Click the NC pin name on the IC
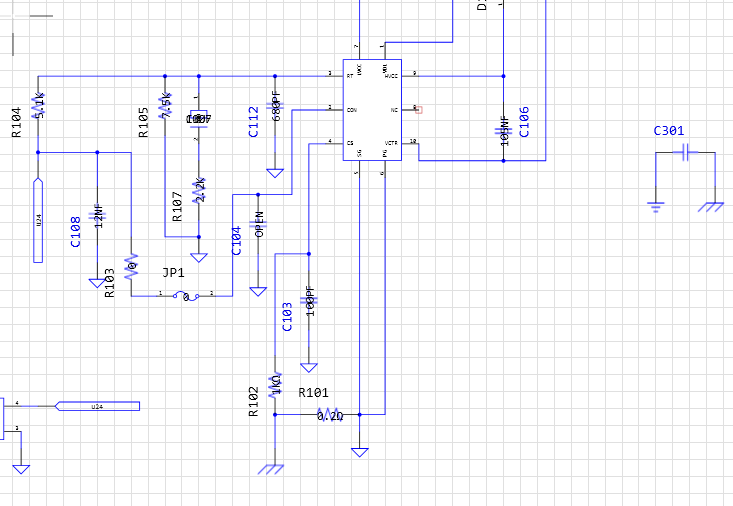Viewport: 733px width, 506px height. pyautogui.click(x=394, y=110)
